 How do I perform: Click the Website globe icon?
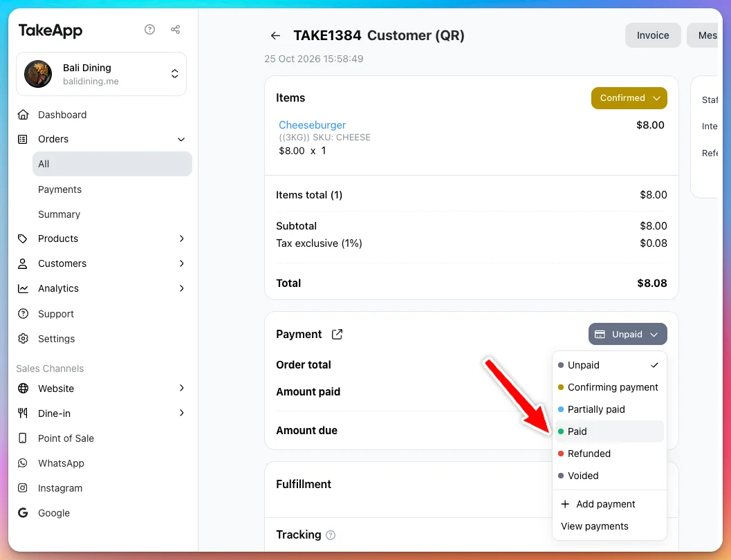[23, 388]
